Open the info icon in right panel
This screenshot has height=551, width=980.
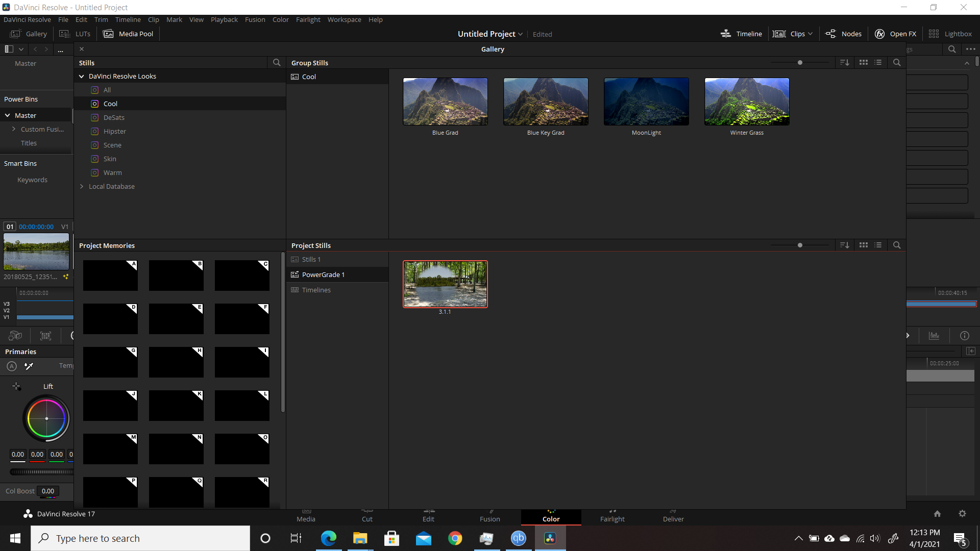click(x=964, y=336)
